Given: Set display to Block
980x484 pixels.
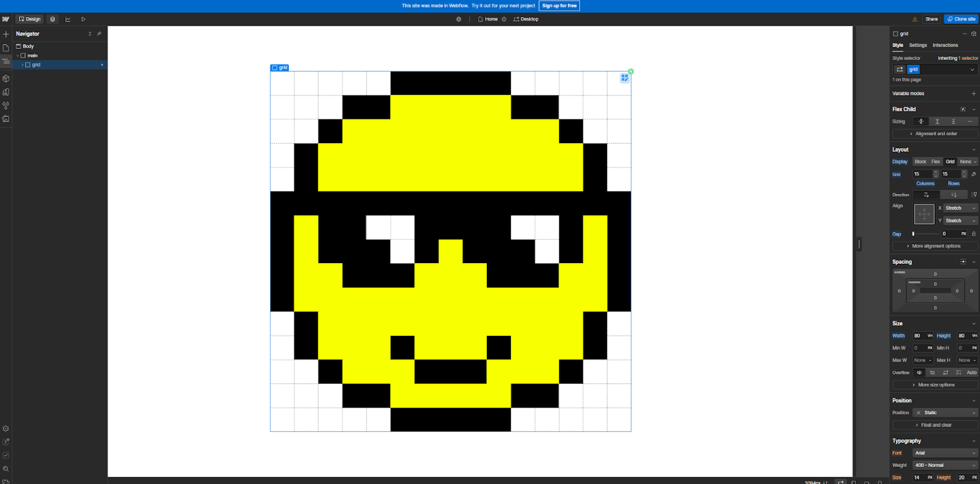Looking at the screenshot, I should pos(921,162).
